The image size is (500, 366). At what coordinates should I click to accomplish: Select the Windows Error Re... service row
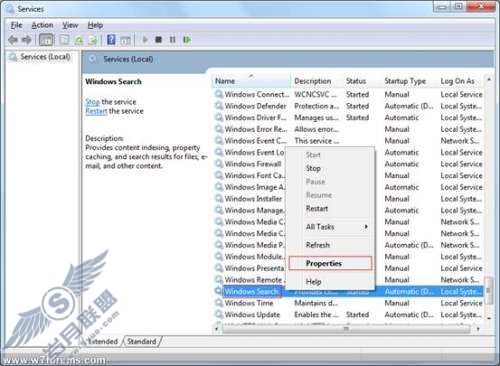coord(349,129)
